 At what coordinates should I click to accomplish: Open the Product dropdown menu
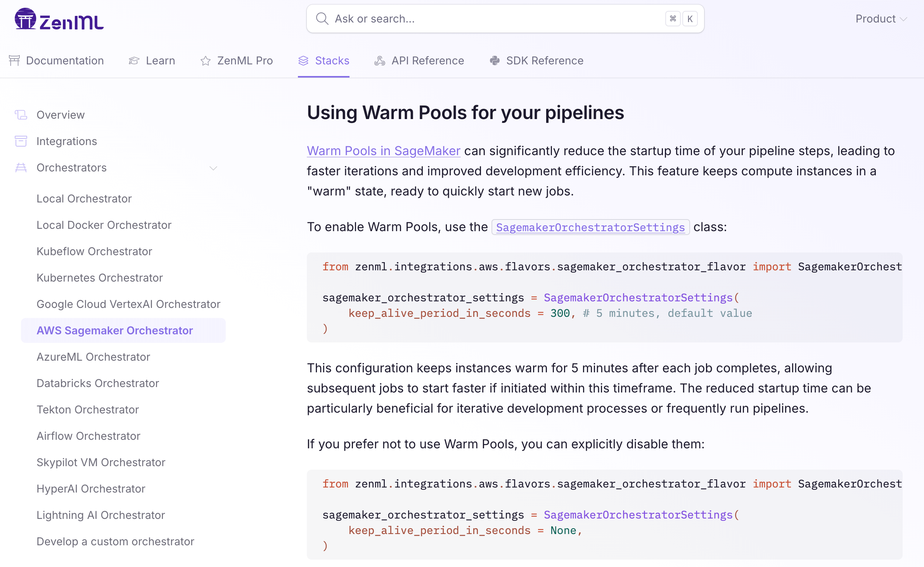coord(881,19)
